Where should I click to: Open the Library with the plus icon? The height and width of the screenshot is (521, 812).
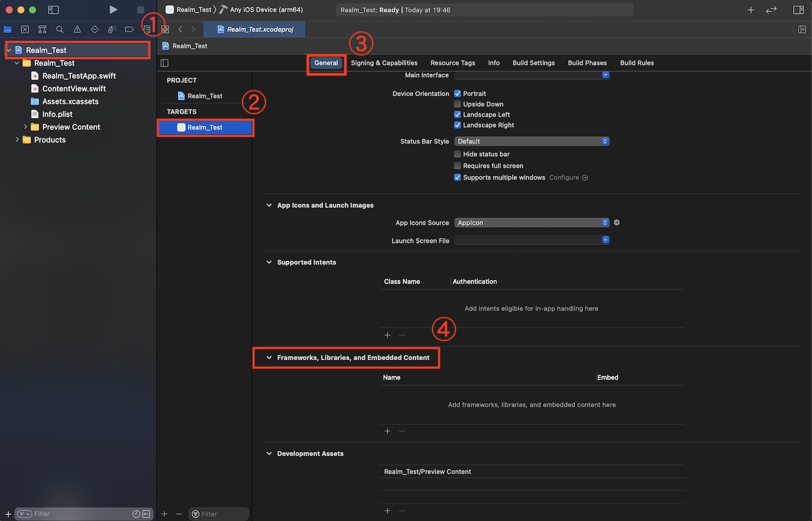(x=751, y=10)
